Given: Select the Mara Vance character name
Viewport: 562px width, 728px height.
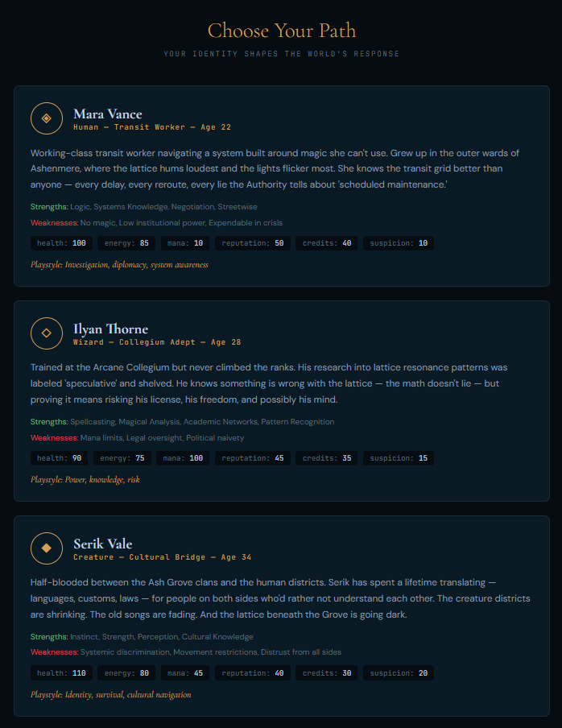Looking at the screenshot, I should click(107, 114).
